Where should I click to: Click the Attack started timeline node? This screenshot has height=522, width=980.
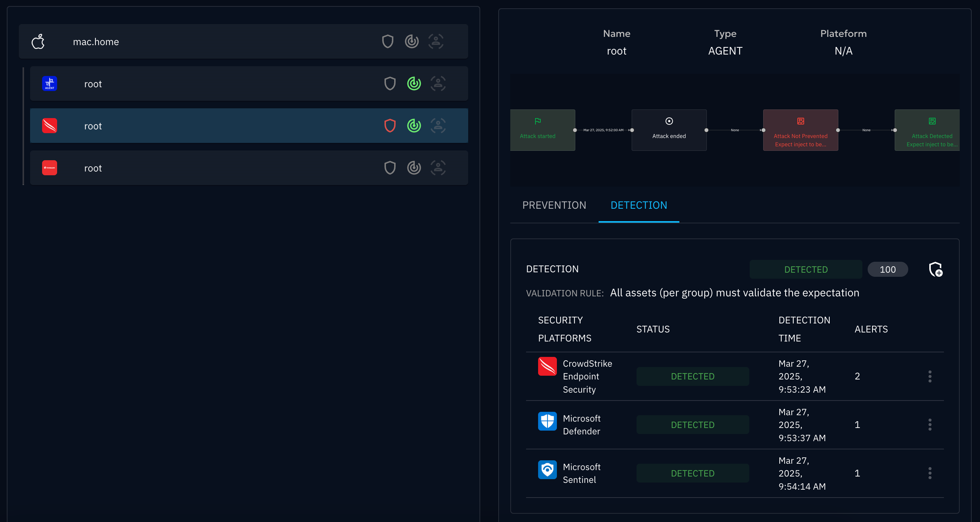coord(542,130)
